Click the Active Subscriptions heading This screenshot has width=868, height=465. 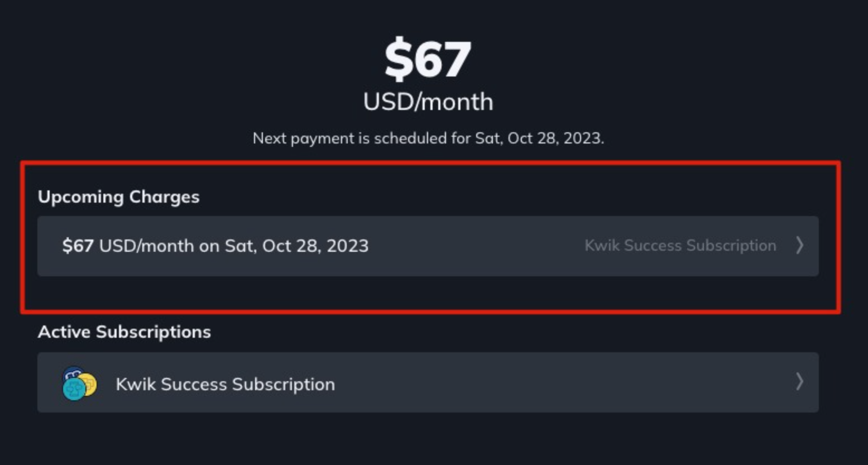124,332
